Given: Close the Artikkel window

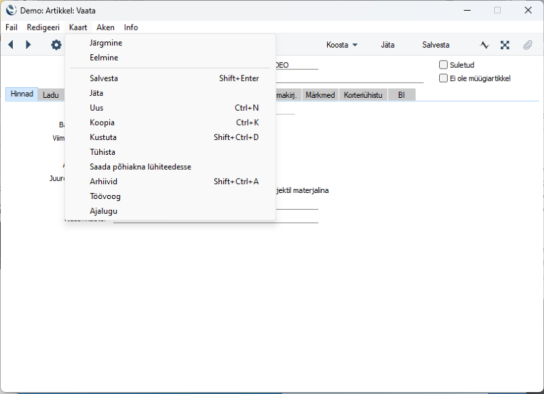Looking at the screenshot, I should click(x=528, y=10).
